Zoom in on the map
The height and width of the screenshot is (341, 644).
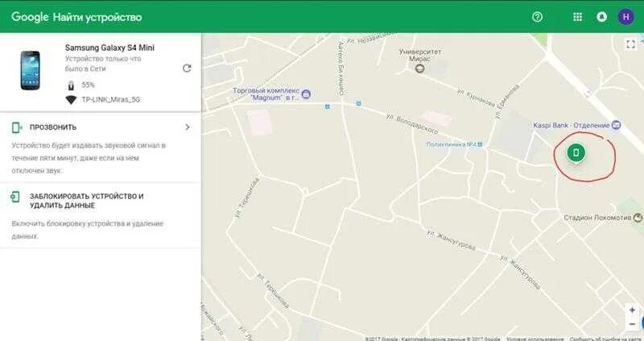click(x=632, y=310)
